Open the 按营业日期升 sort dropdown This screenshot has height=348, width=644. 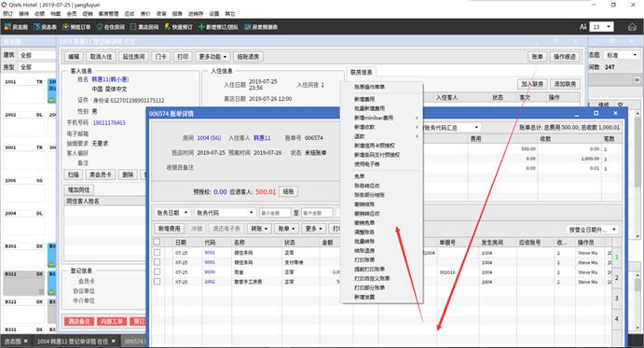tap(592, 230)
